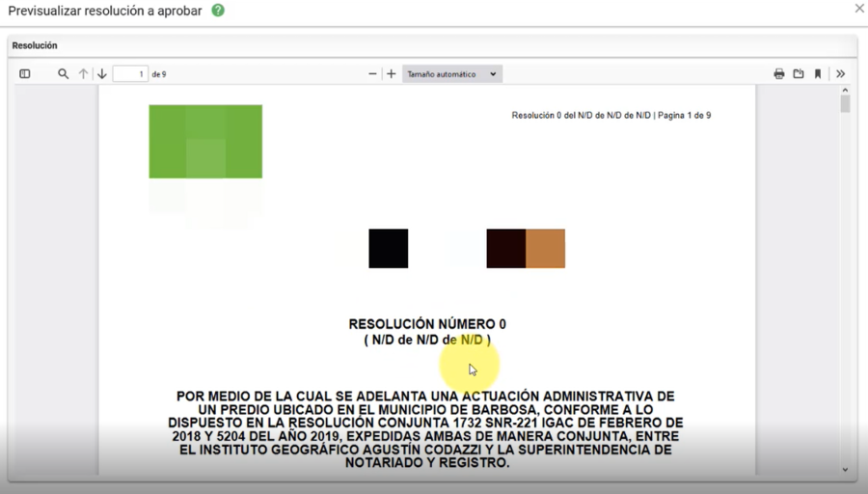The width and height of the screenshot is (868, 494).
Task: Expand the additional tools chevron menu
Action: 840,74
